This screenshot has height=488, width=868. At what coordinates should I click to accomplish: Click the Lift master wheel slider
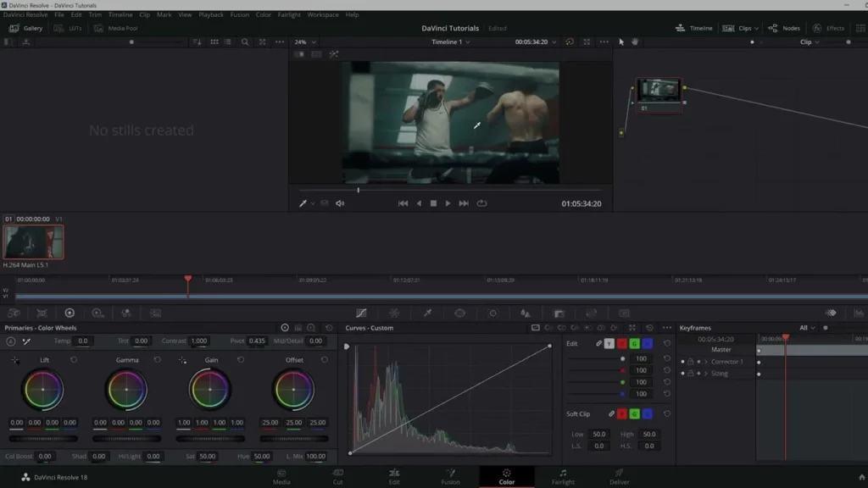(x=43, y=439)
